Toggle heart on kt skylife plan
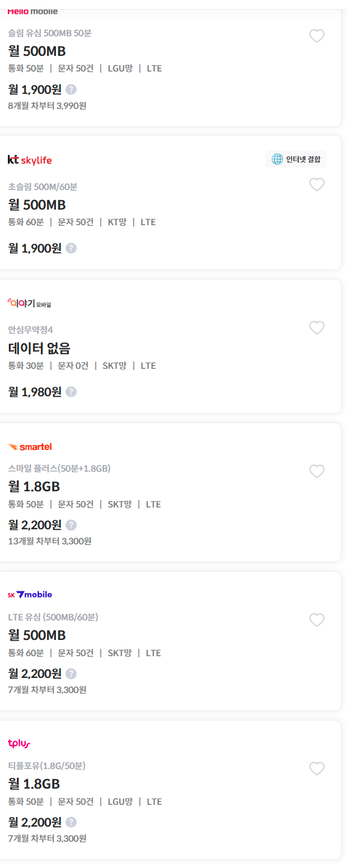The image size is (347, 868). (317, 184)
